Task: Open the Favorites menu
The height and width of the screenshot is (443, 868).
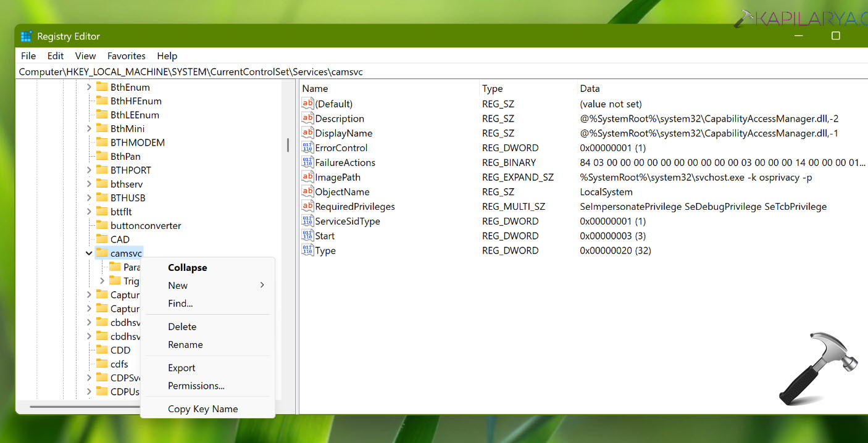Action: coord(126,56)
